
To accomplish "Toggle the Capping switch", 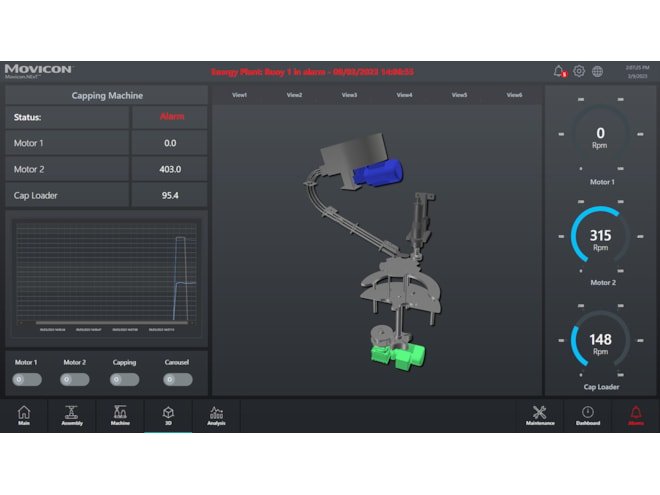I will click(124, 380).
